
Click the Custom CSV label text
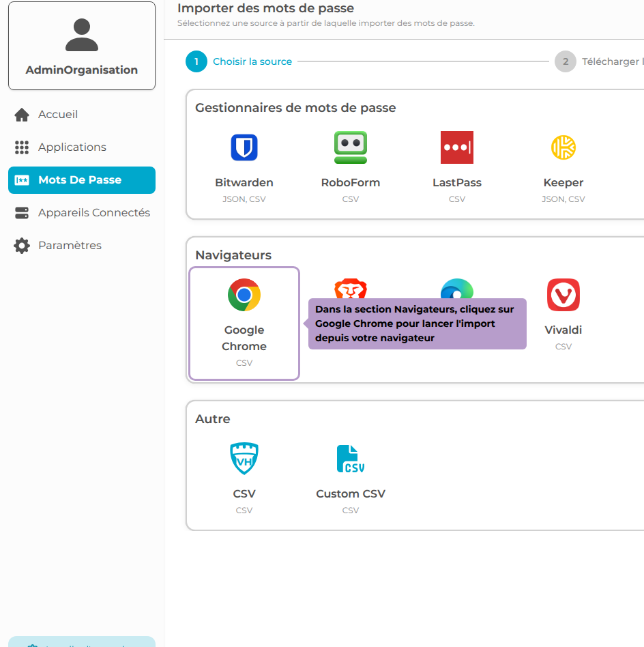point(350,493)
